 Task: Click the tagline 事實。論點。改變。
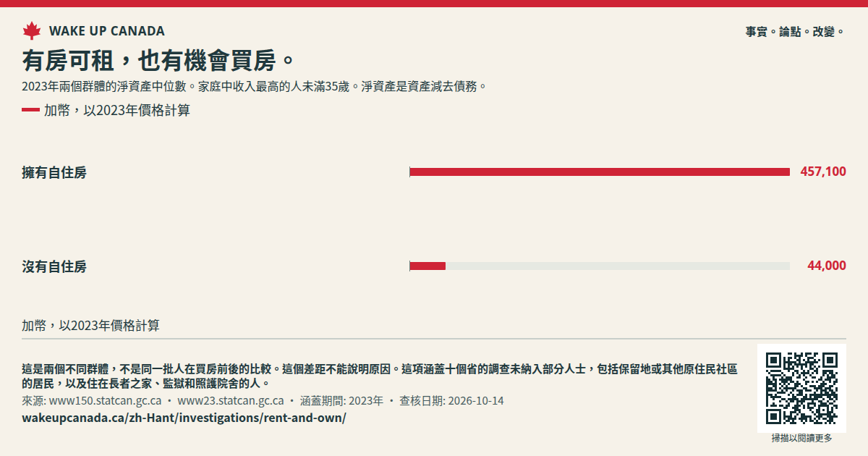tap(796, 32)
